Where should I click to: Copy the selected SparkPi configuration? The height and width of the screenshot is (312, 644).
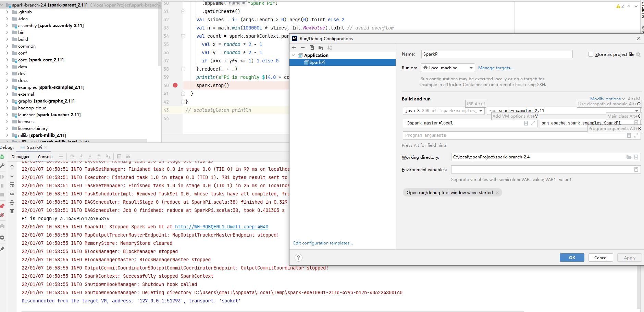pos(311,48)
